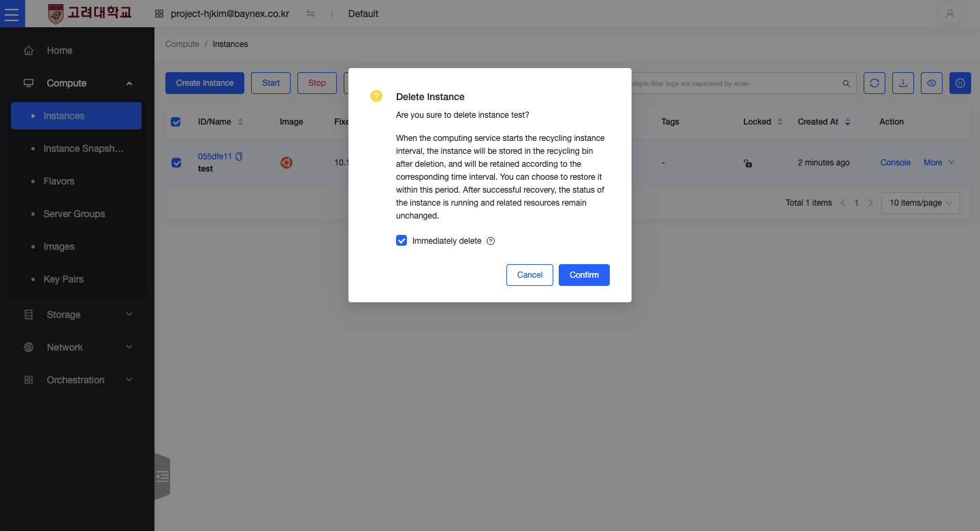Toggle the select-all header checkbox
Viewport: 980px width, 531px height.
[176, 122]
